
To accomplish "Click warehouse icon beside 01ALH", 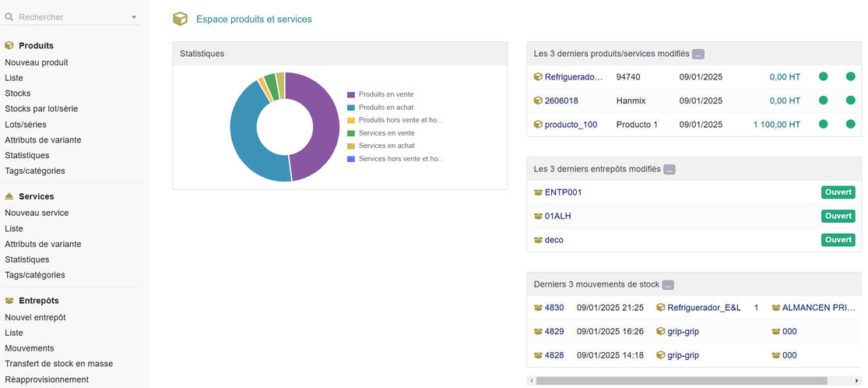I will [x=537, y=216].
